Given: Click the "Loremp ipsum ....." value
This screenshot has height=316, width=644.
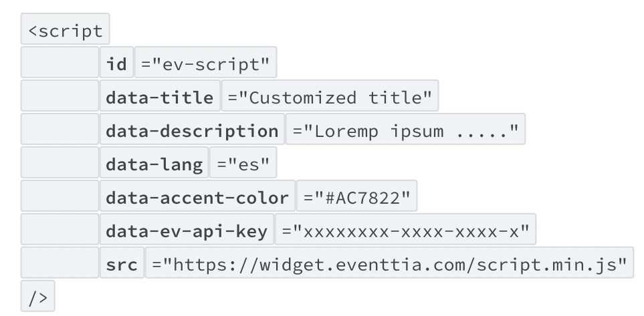Looking at the screenshot, I should [405, 132].
